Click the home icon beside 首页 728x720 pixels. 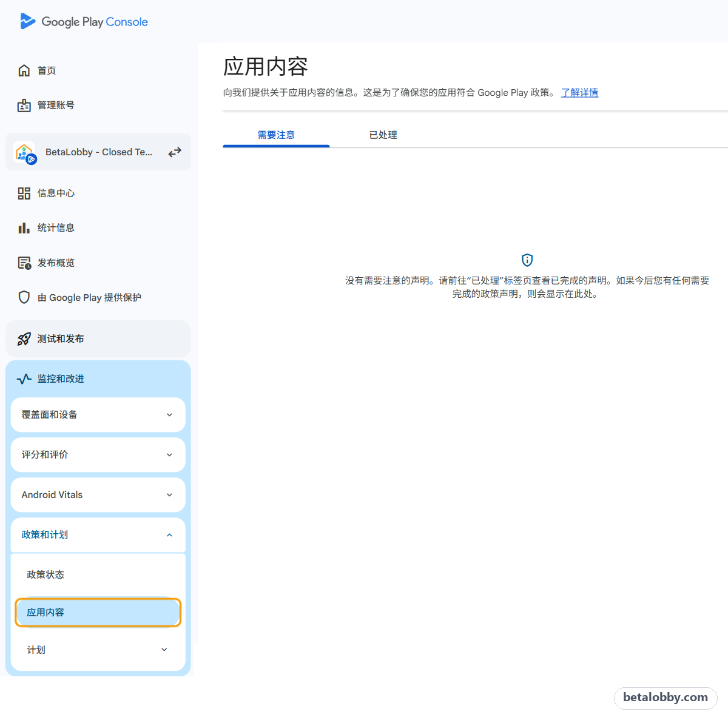tap(24, 70)
